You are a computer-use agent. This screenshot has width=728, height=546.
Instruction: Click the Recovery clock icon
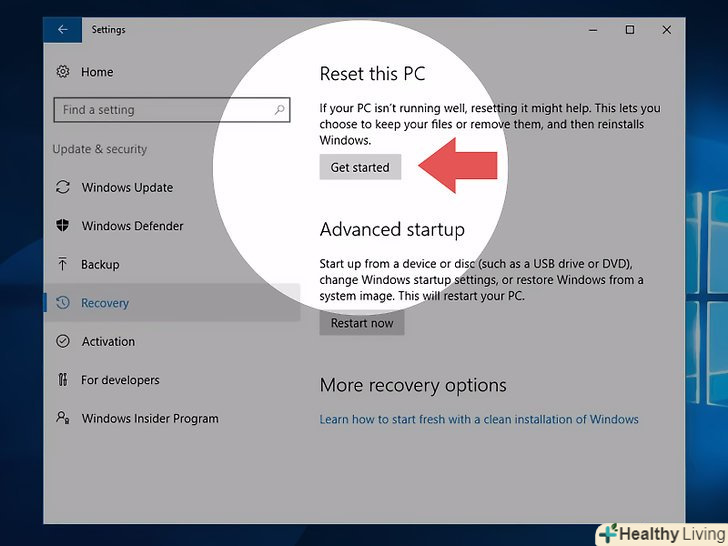63,303
